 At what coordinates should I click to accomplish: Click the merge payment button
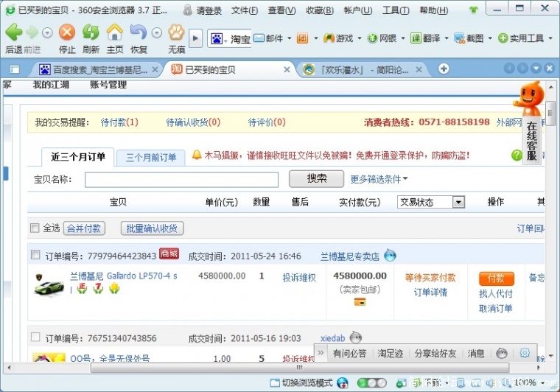coord(84,228)
